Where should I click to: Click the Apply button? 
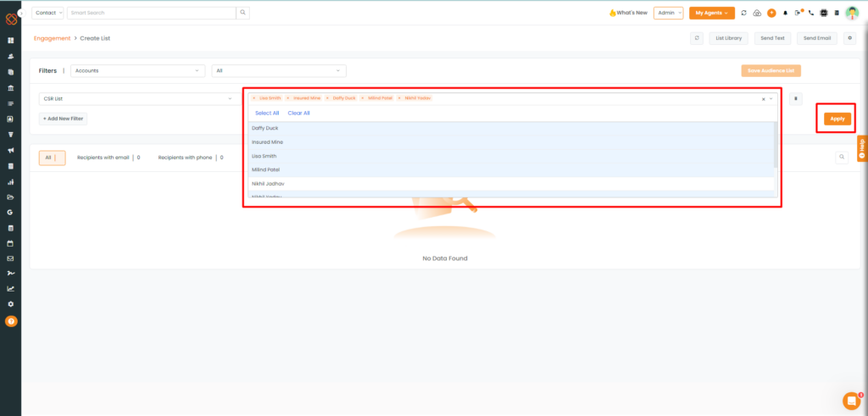(x=837, y=119)
